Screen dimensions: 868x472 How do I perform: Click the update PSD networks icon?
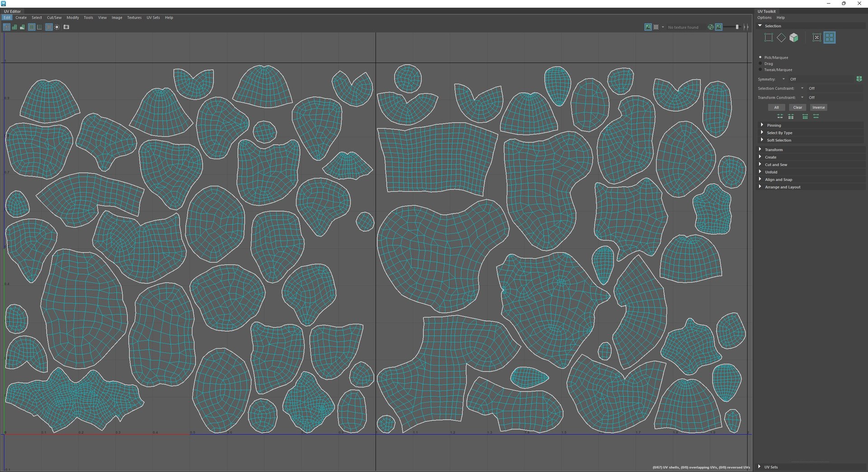click(711, 27)
